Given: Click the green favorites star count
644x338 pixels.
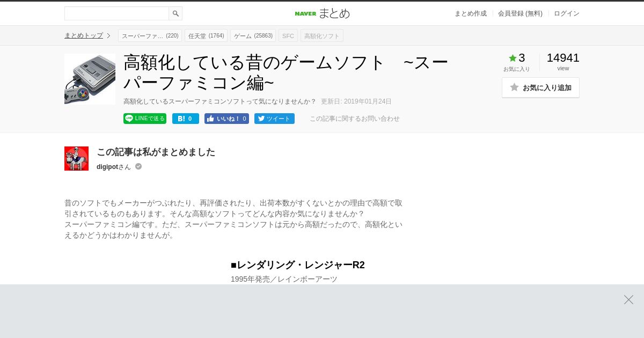Looking at the screenshot, I should [517, 58].
